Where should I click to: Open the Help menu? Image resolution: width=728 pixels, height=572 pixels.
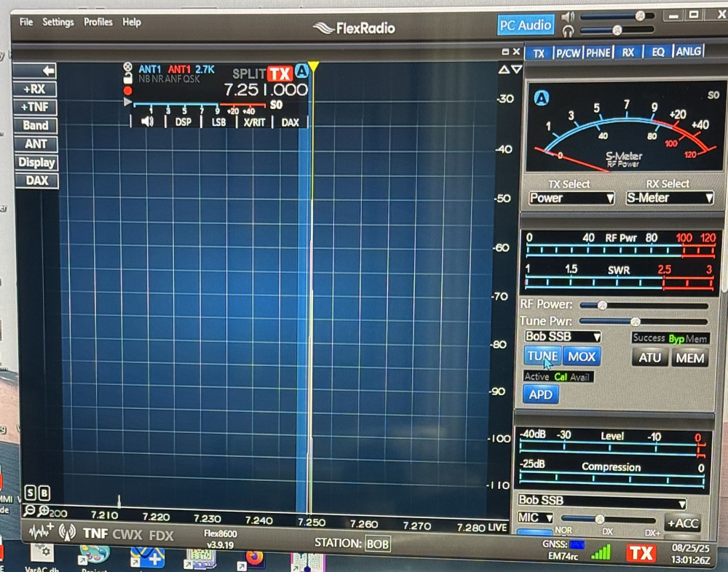131,22
